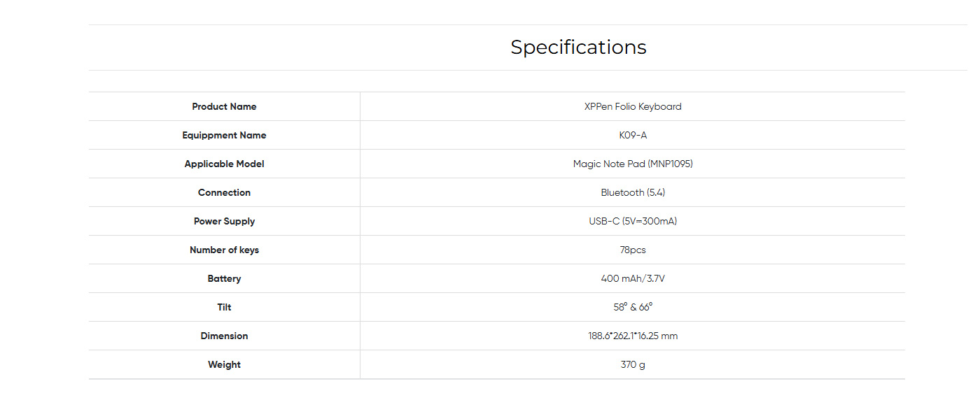Select the 400 mAh/3.7V battery value
Viewport: 980px width, 400px height.
pyautogui.click(x=633, y=279)
